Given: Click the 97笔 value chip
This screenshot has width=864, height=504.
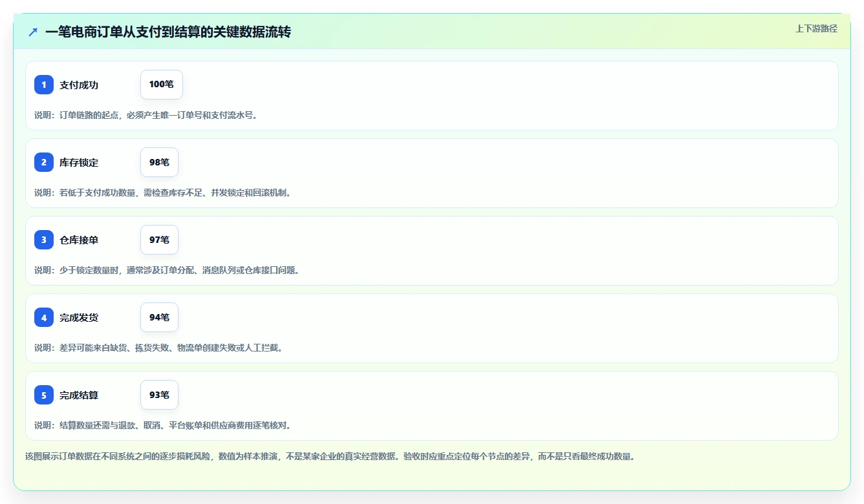Looking at the screenshot, I should [159, 240].
